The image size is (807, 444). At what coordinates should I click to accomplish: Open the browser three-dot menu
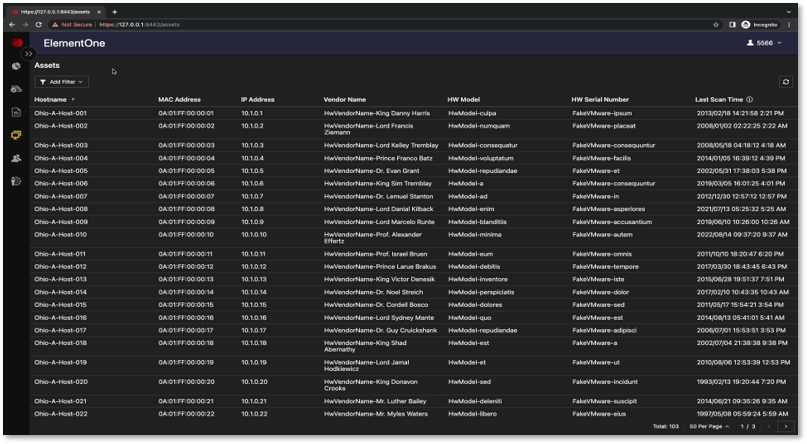(x=789, y=25)
